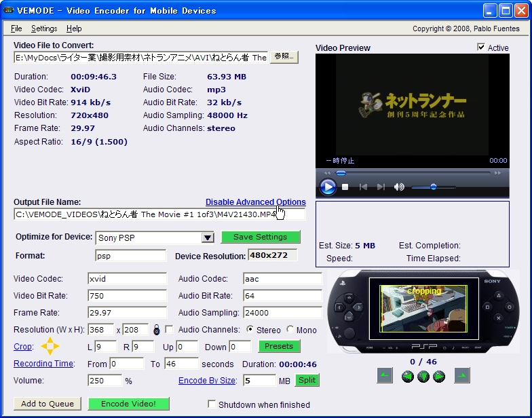This screenshot has width=532, height=418.
Task: Click the crop Up field
Action: (187, 346)
